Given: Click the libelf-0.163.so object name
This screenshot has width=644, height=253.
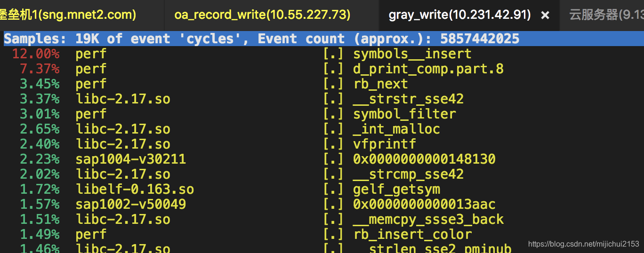Looking at the screenshot, I should [135, 190].
